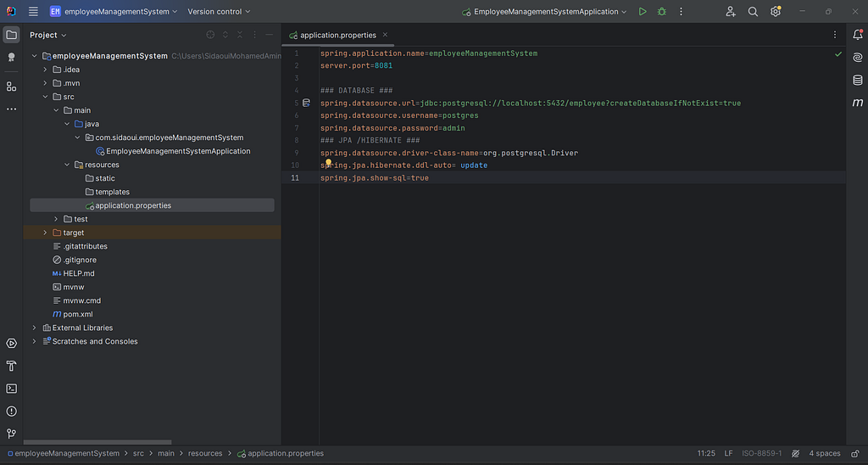The image size is (868, 465).
Task: Open More Actions next to the debug icon
Action: click(x=681, y=12)
